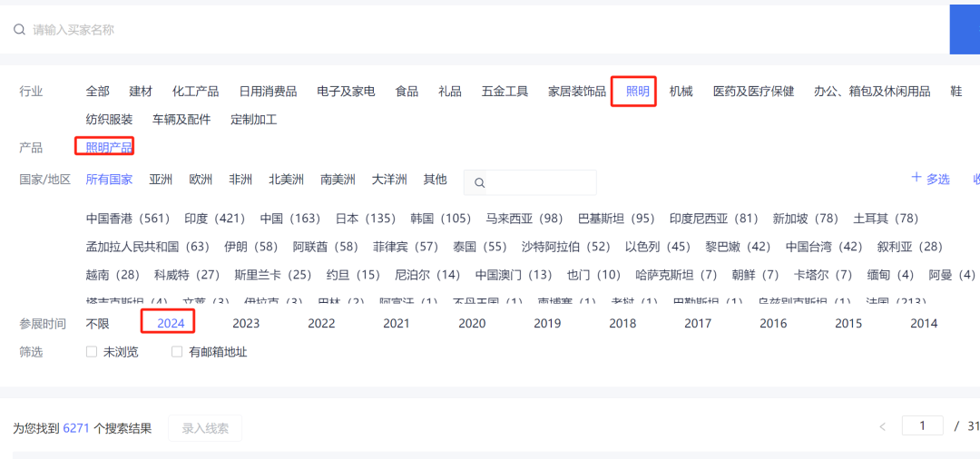Screen dimensions: 980x459
Task: Choose 日用消费品 industry
Action: (x=268, y=92)
